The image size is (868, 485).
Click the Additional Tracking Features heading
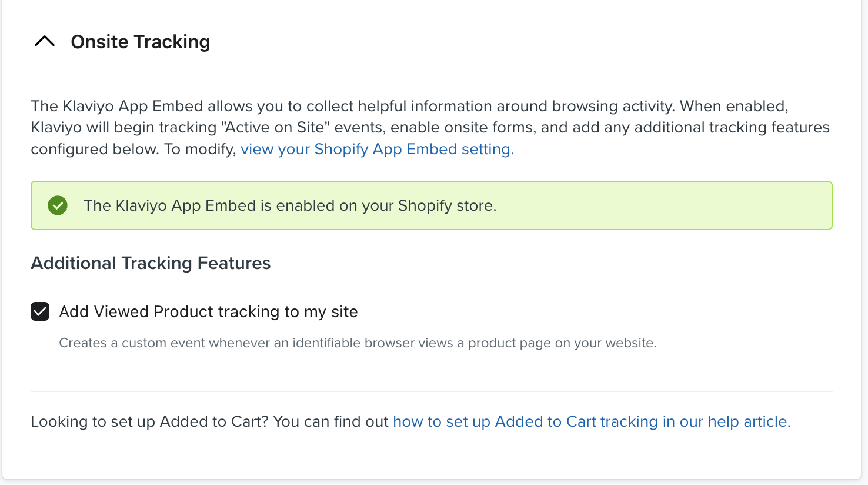click(x=151, y=263)
